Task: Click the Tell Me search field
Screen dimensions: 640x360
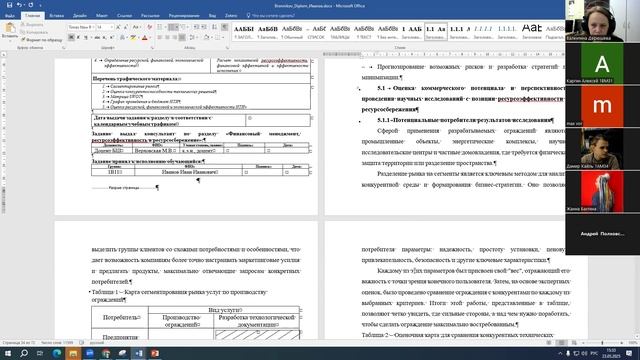Action: coord(271,16)
